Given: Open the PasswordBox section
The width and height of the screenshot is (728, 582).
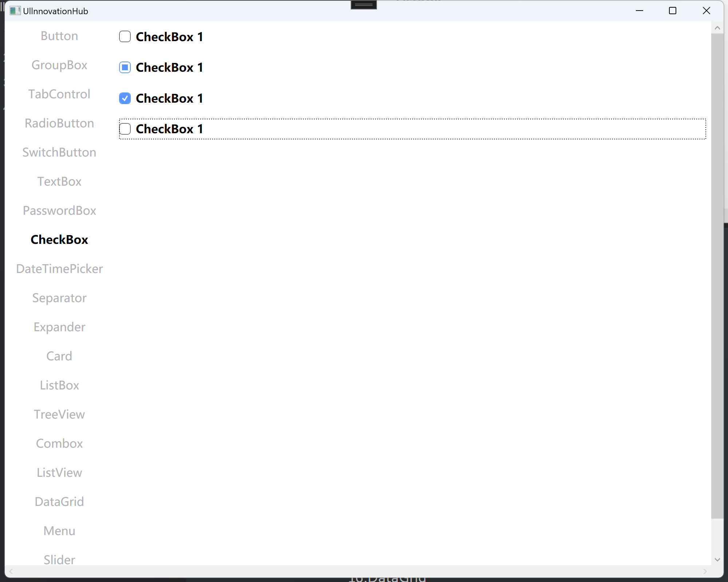Looking at the screenshot, I should click(59, 211).
